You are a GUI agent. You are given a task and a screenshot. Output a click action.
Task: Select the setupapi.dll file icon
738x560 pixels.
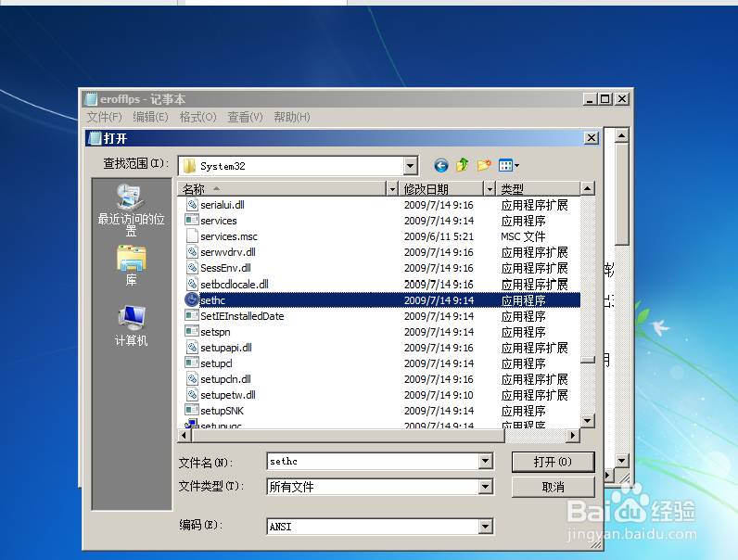(192, 348)
